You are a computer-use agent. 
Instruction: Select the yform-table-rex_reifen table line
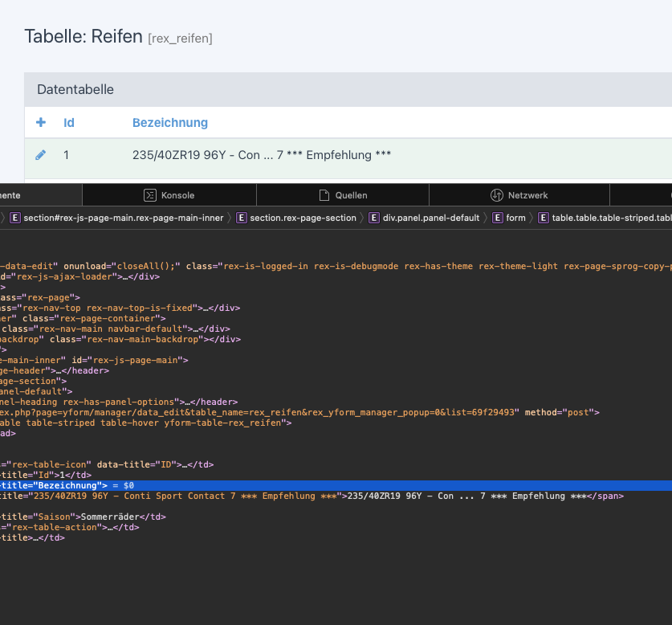tap(145, 423)
